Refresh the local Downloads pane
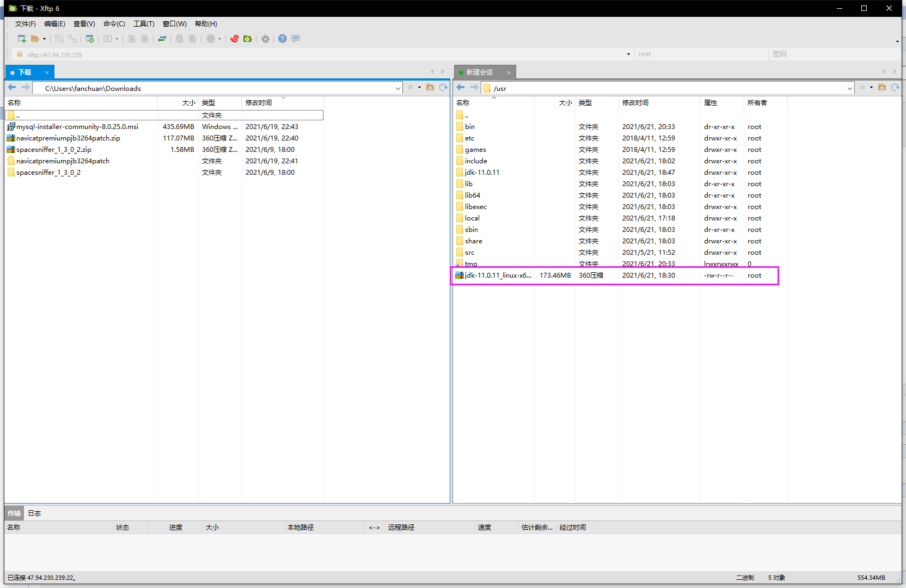The image size is (906, 588). coord(443,88)
